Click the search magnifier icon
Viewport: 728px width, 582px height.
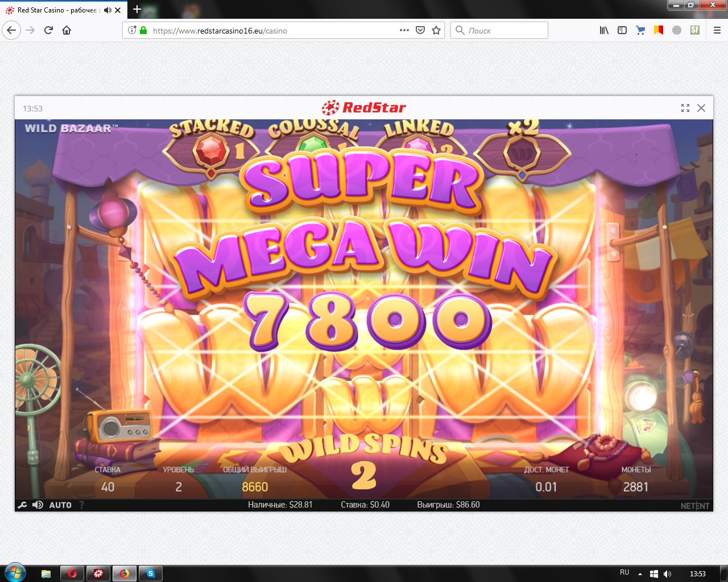(x=460, y=30)
